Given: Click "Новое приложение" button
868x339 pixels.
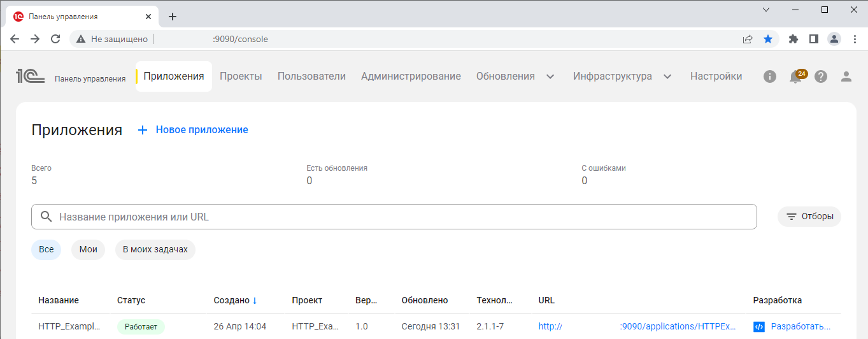Looking at the screenshot, I should [x=194, y=129].
